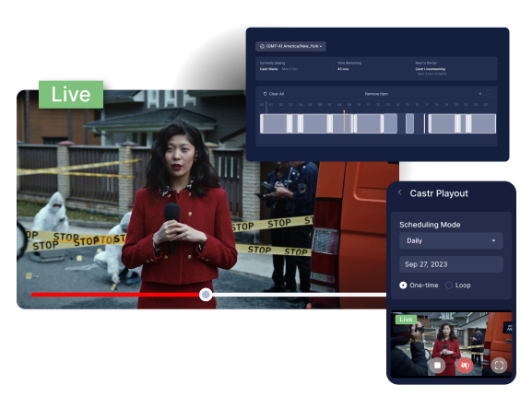Select the small schedule block near hour 15
The height and width of the screenshot is (408, 532).
[409, 123]
